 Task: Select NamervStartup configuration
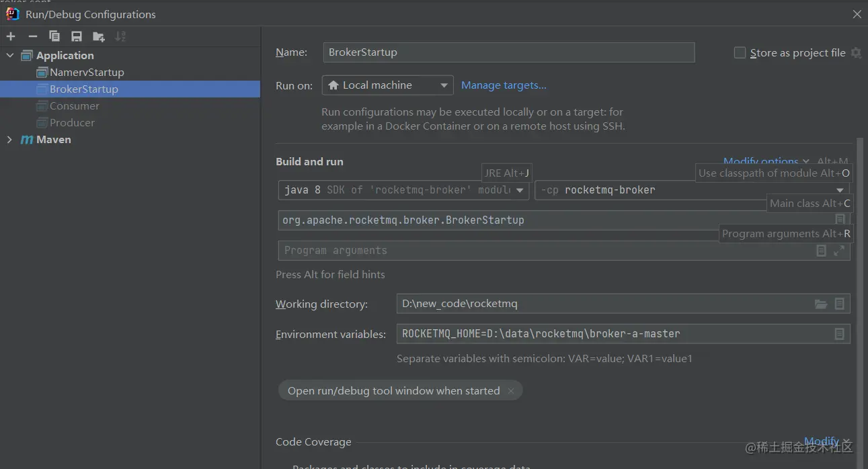[x=87, y=72]
